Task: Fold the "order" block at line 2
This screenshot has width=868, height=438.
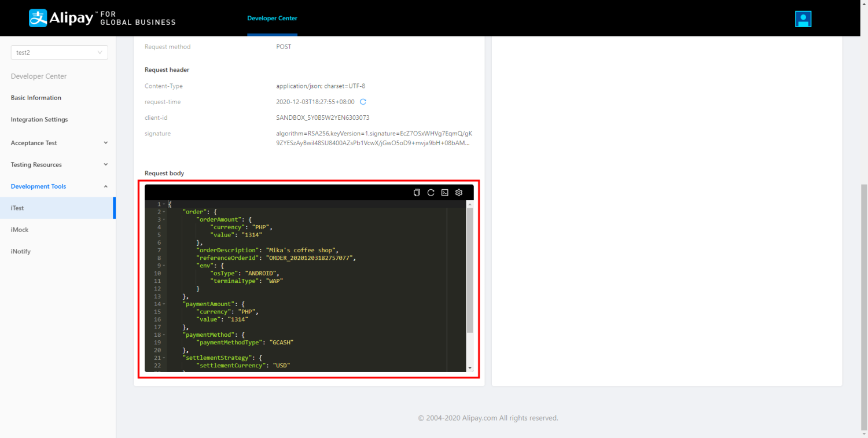Action: pos(164,212)
